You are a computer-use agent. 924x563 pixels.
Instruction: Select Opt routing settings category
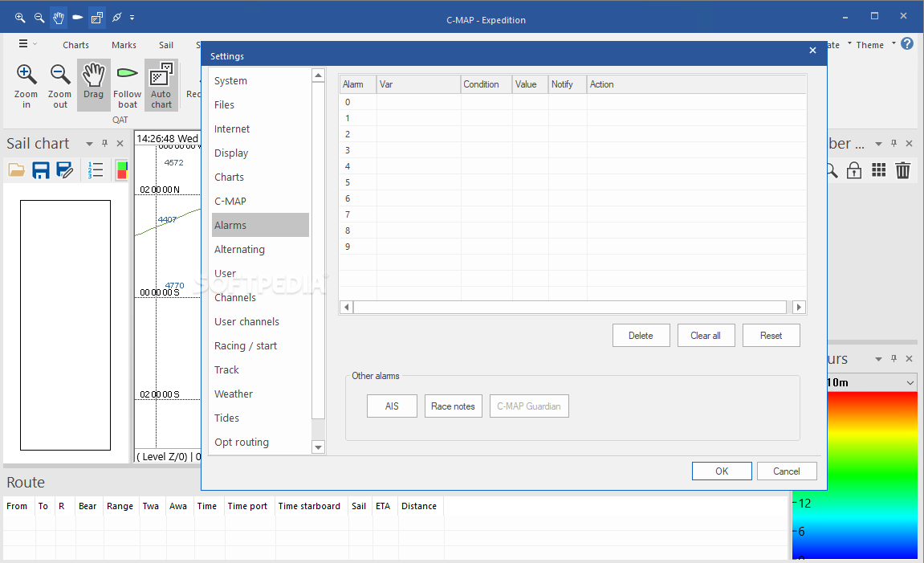tap(260, 443)
